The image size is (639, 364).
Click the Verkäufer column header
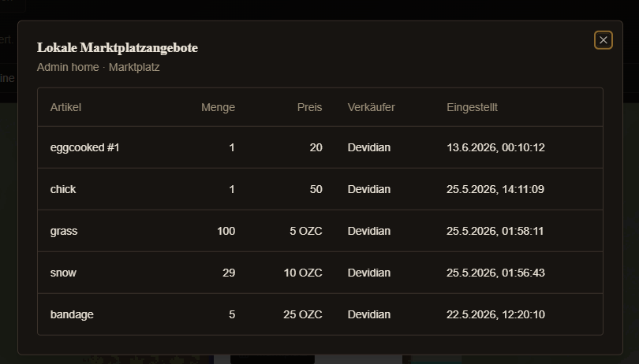coord(372,107)
